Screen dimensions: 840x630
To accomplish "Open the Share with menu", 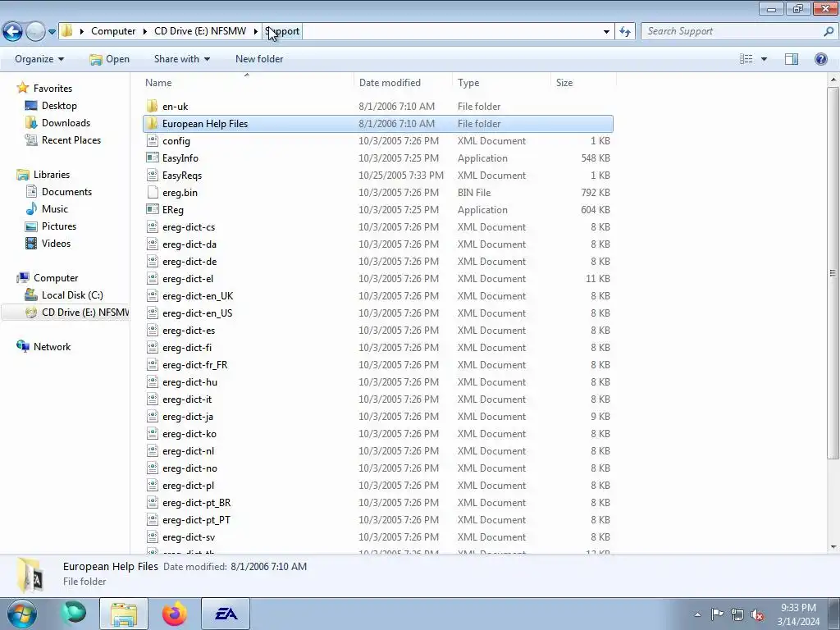I will 181,59.
